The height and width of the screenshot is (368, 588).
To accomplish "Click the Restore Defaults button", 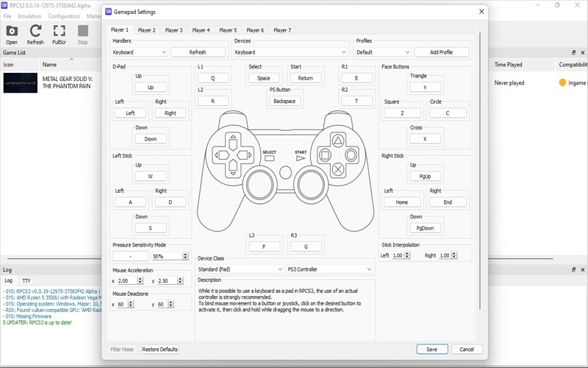I will pos(160,349).
